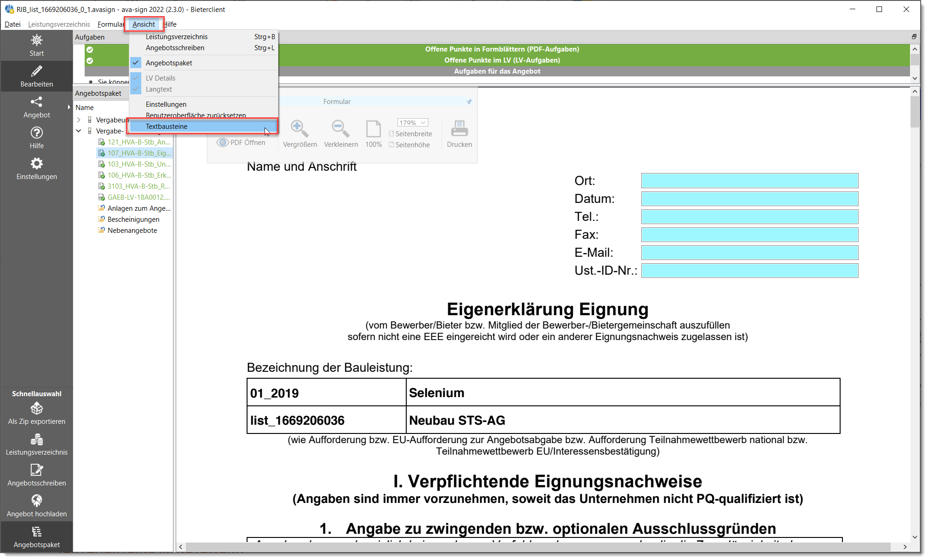
Task: Open the Angebot share icon
Action: 37,102
